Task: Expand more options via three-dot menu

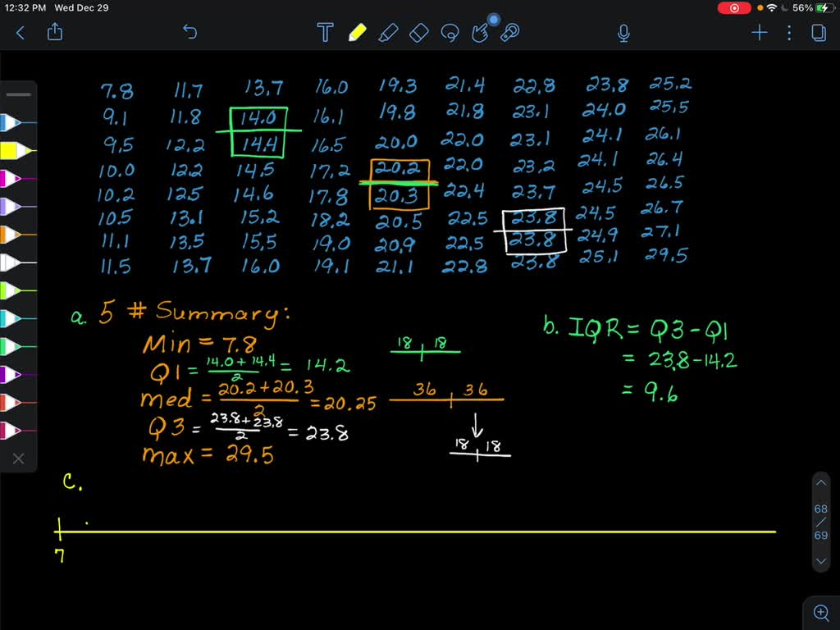Action: [x=789, y=33]
